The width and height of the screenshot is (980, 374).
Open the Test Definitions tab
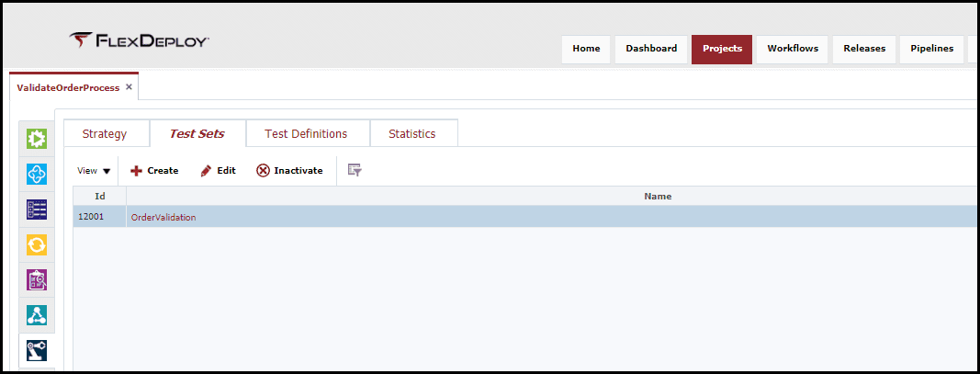coord(306,134)
